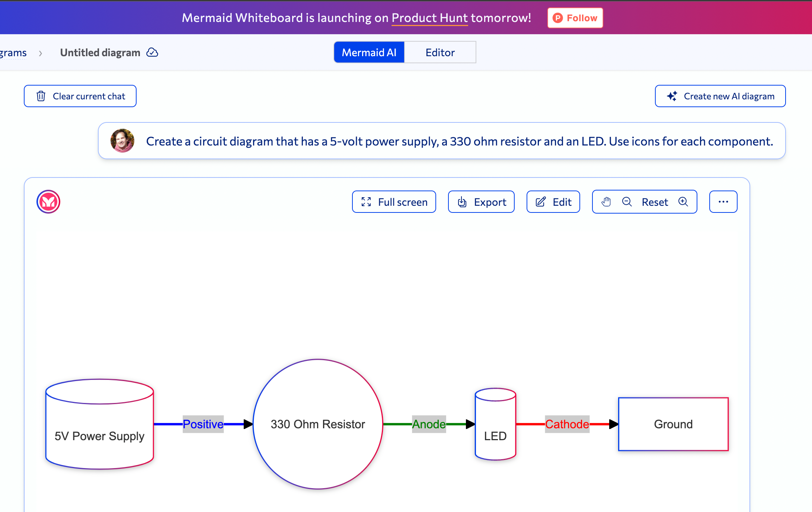Click the 330 Ohm Resistor node
The width and height of the screenshot is (812, 512).
(x=318, y=424)
